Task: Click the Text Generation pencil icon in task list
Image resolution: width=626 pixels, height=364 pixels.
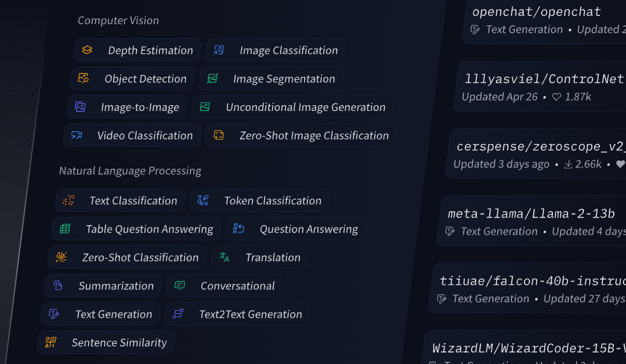Action: (54, 314)
